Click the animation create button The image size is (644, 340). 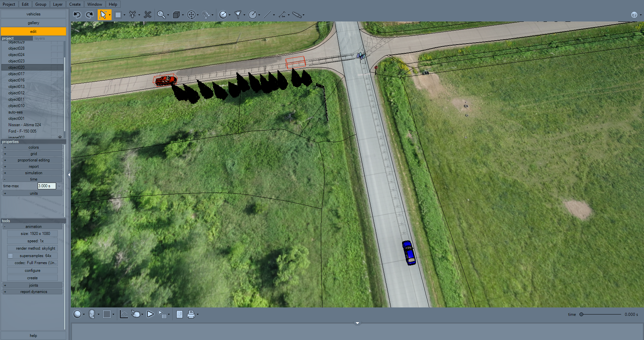pyautogui.click(x=32, y=278)
